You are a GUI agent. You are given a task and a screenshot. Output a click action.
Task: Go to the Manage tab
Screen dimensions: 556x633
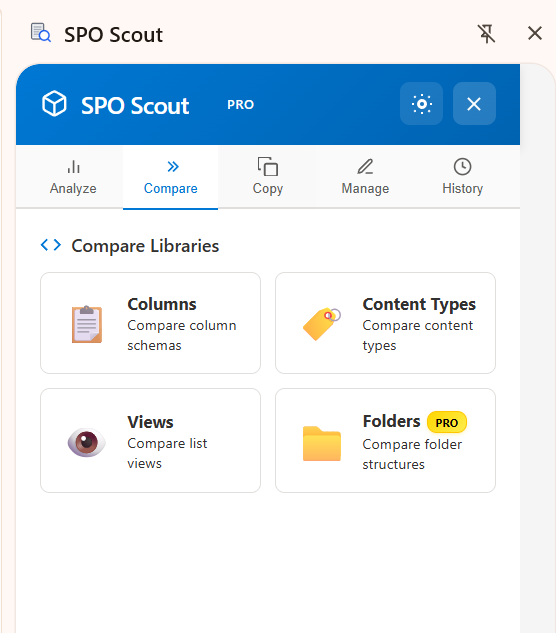[x=365, y=177]
